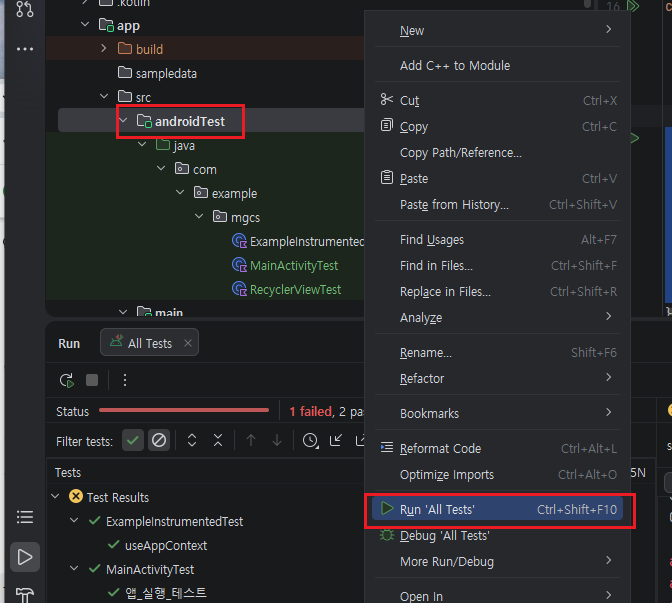Choose Find in Files...
The height and width of the screenshot is (603, 672).
tap(497, 266)
